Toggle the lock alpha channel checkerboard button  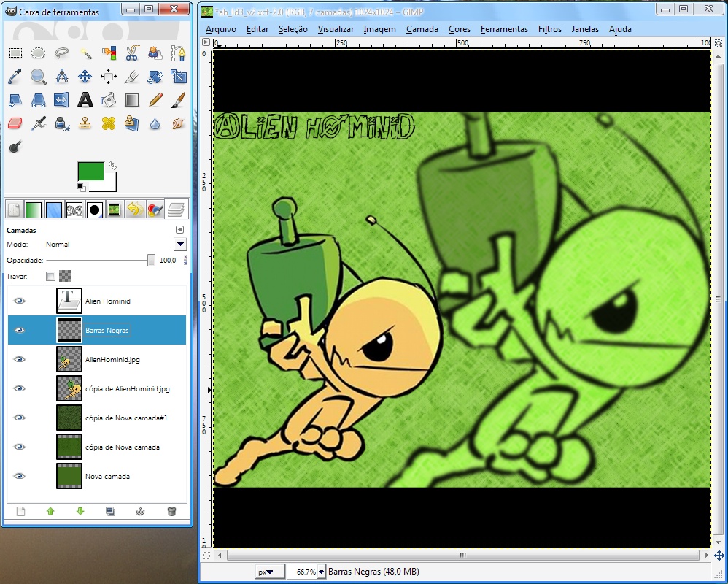click(66, 277)
